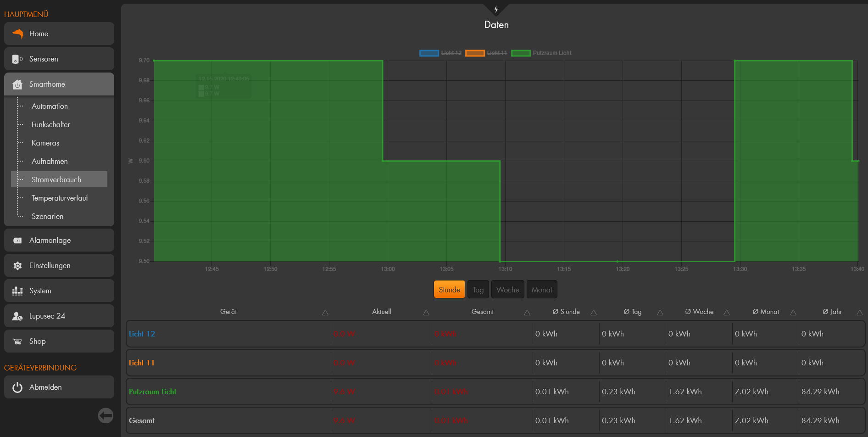
Task: Sort table by Ø Tag column arrow
Action: (x=660, y=313)
